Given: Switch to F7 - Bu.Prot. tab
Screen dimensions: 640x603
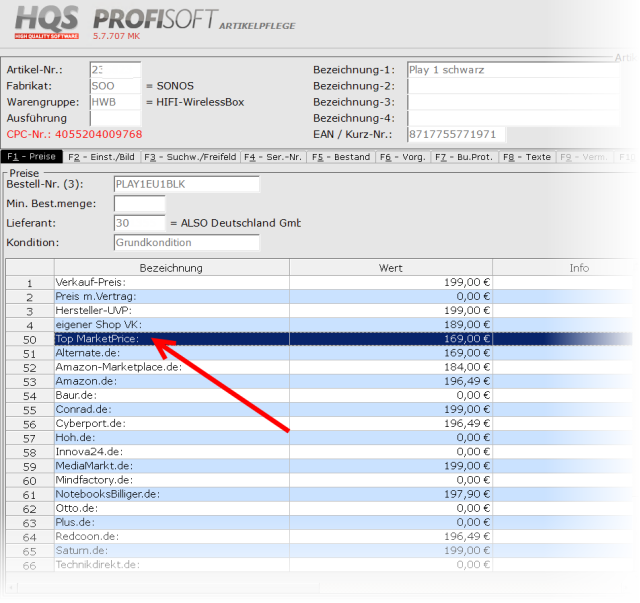Looking at the screenshot, I should (x=464, y=157).
